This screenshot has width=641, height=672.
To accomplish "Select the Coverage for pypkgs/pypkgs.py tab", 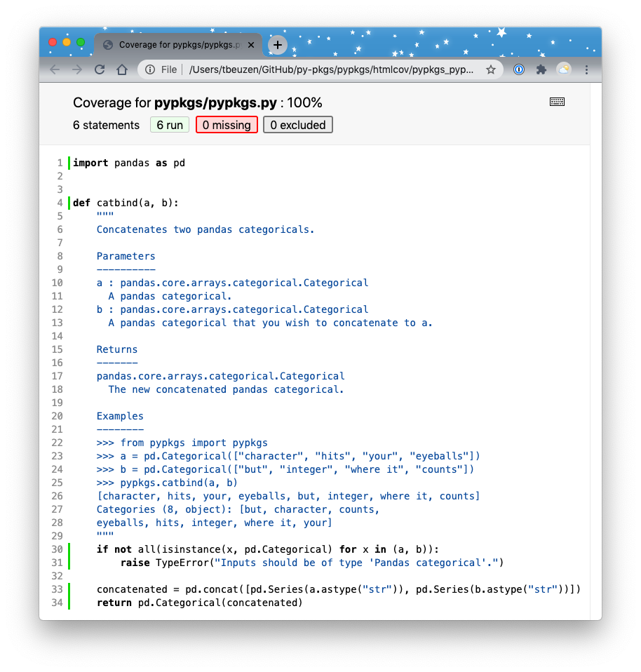I will click(179, 45).
